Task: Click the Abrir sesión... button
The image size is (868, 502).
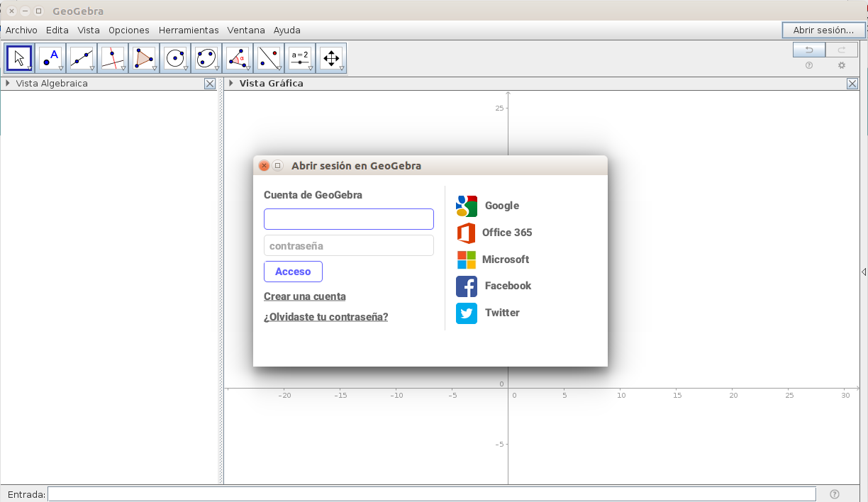Action: (823, 30)
